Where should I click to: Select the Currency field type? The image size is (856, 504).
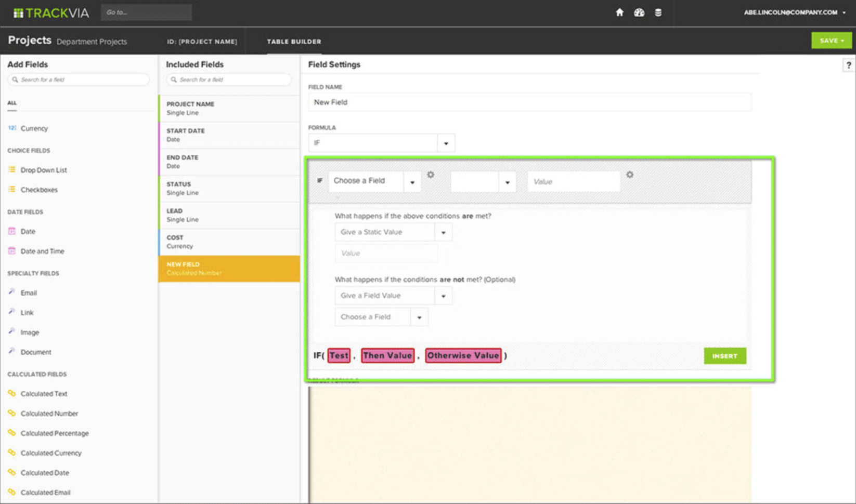click(34, 128)
